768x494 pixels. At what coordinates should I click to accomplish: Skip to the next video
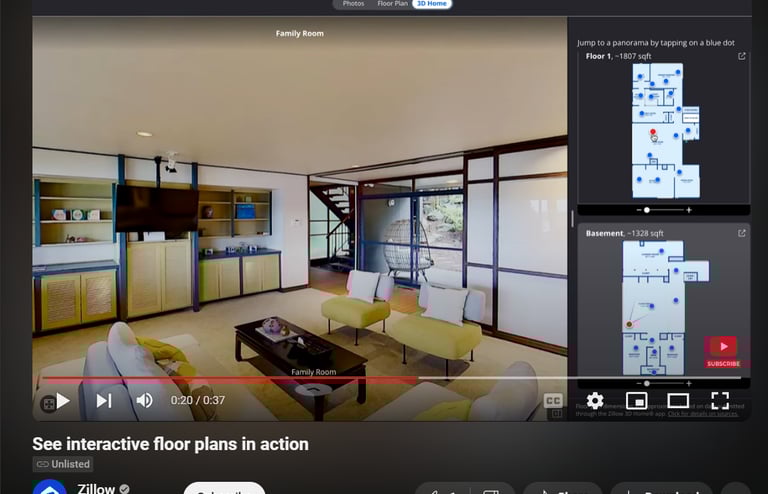pyautogui.click(x=104, y=401)
